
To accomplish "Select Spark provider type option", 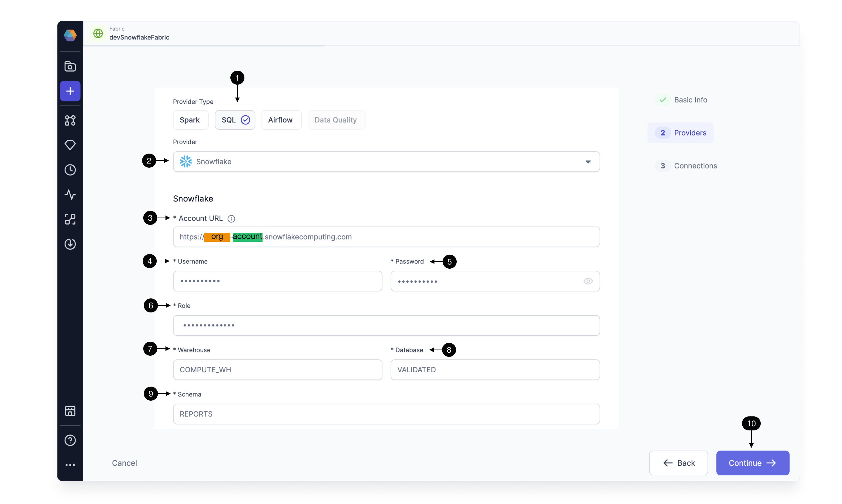I will click(190, 119).
